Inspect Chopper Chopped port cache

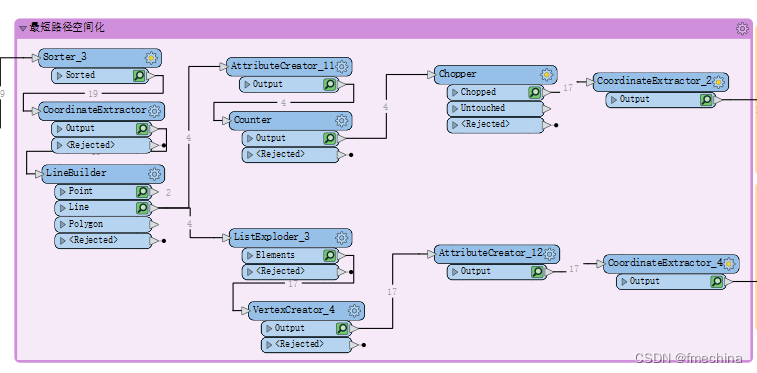coord(534,92)
